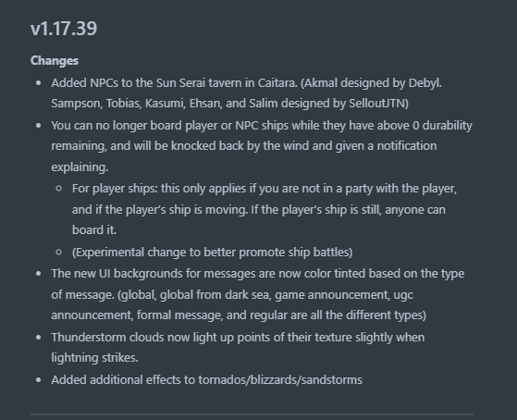Image resolution: width=517 pixels, height=420 pixels.
Task: Click the text 'tornados/blizzards/sandstorms'
Action: (280, 380)
